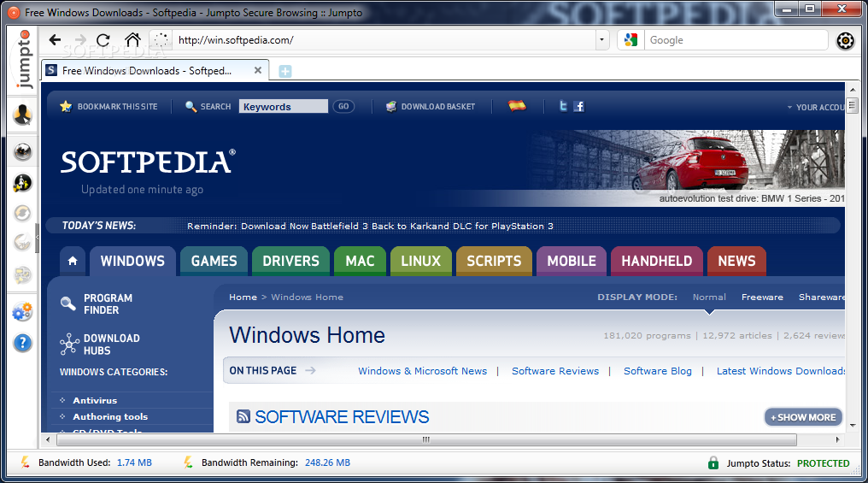The width and height of the screenshot is (868, 483).
Task: Open the blue Help question mark icon
Action: point(23,343)
